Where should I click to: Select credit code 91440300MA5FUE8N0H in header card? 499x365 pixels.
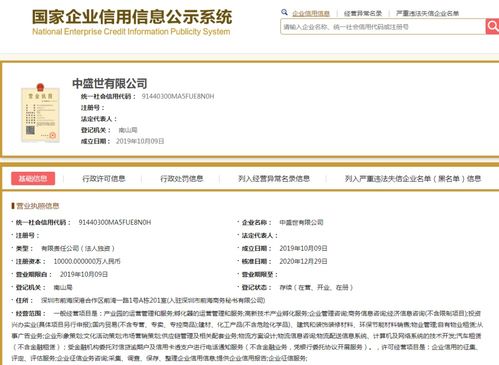click(178, 96)
